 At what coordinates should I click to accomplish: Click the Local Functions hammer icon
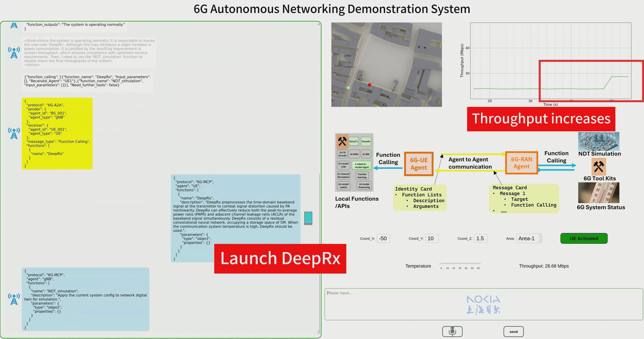coord(342,141)
